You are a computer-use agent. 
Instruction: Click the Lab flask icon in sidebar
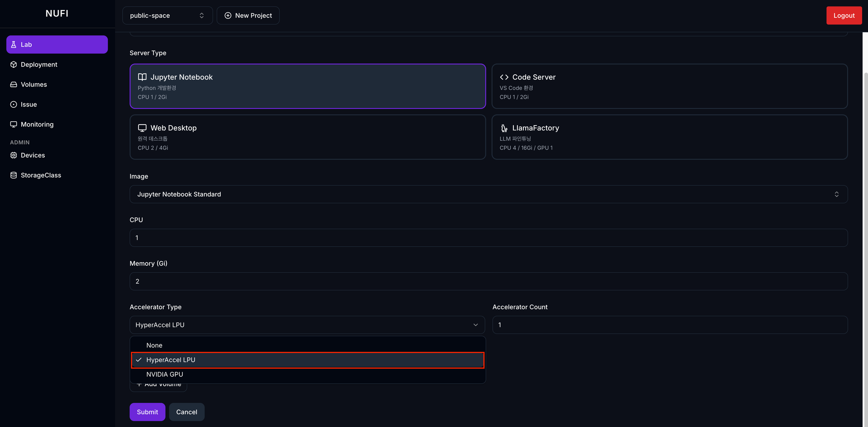point(13,45)
